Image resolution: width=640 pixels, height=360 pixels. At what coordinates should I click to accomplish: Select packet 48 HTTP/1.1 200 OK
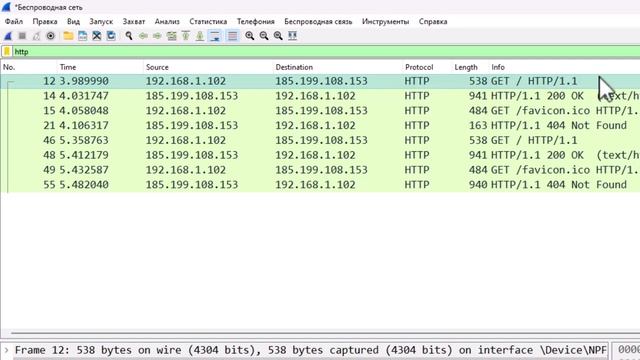[x=320, y=155]
